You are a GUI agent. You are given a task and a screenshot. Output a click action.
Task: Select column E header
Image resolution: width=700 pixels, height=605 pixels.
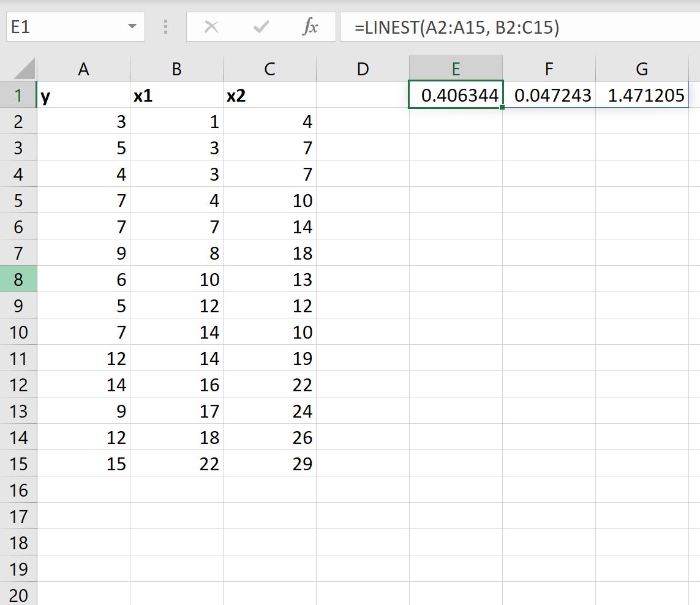pos(456,69)
